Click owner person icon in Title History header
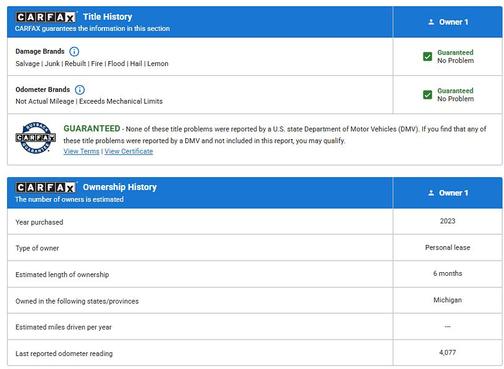This screenshot has width=504, height=369. tap(431, 22)
